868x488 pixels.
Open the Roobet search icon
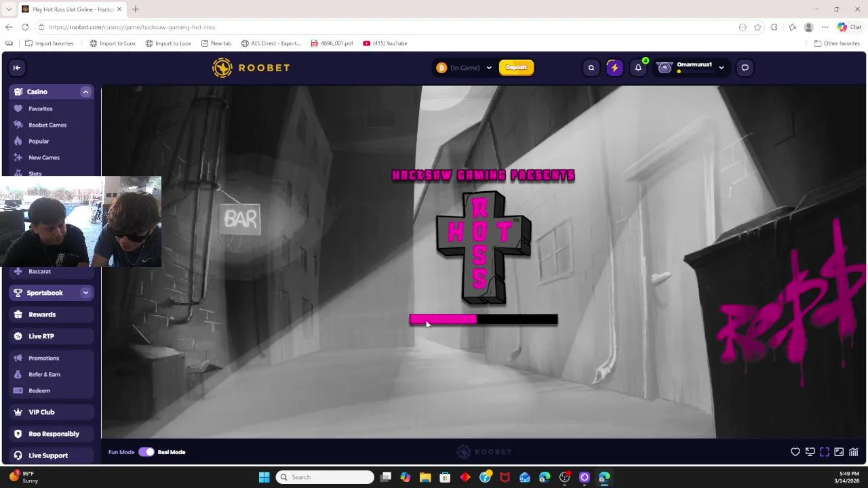click(591, 67)
